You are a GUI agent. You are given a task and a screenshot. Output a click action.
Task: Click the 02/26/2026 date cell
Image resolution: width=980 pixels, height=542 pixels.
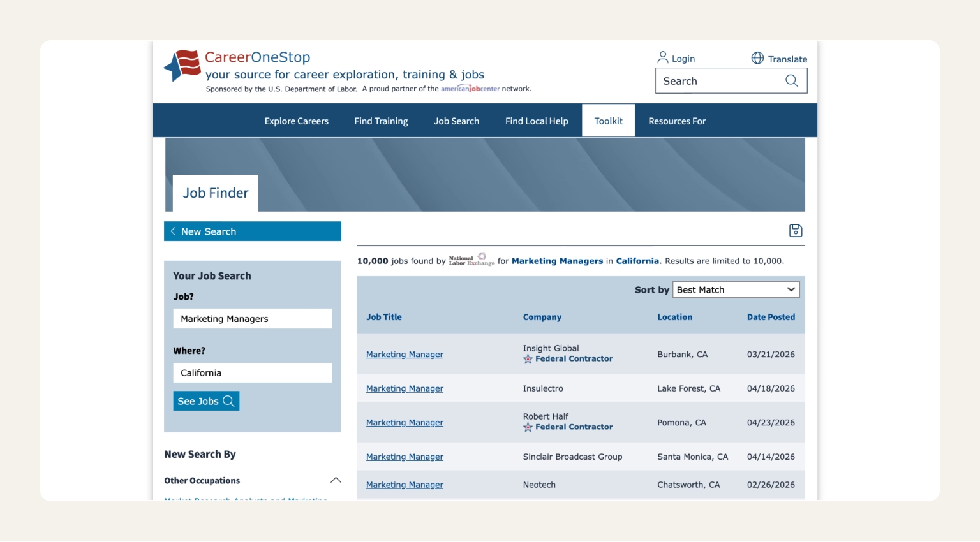click(x=771, y=485)
